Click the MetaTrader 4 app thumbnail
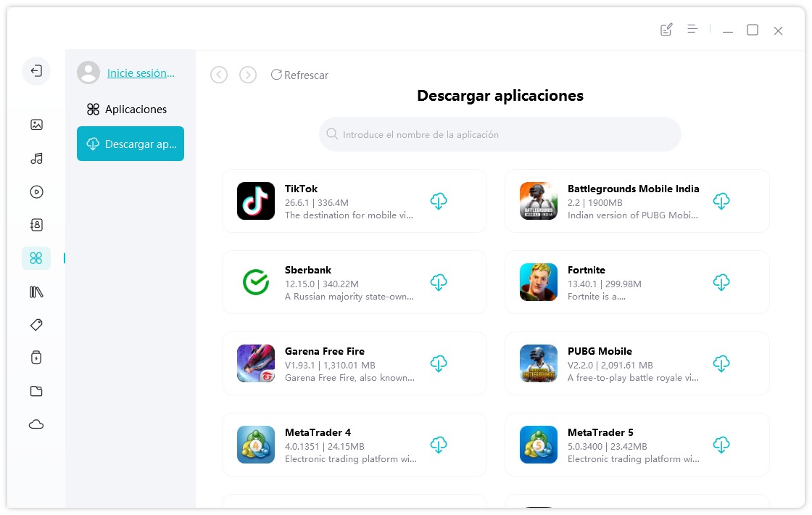 pyautogui.click(x=256, y=445)
